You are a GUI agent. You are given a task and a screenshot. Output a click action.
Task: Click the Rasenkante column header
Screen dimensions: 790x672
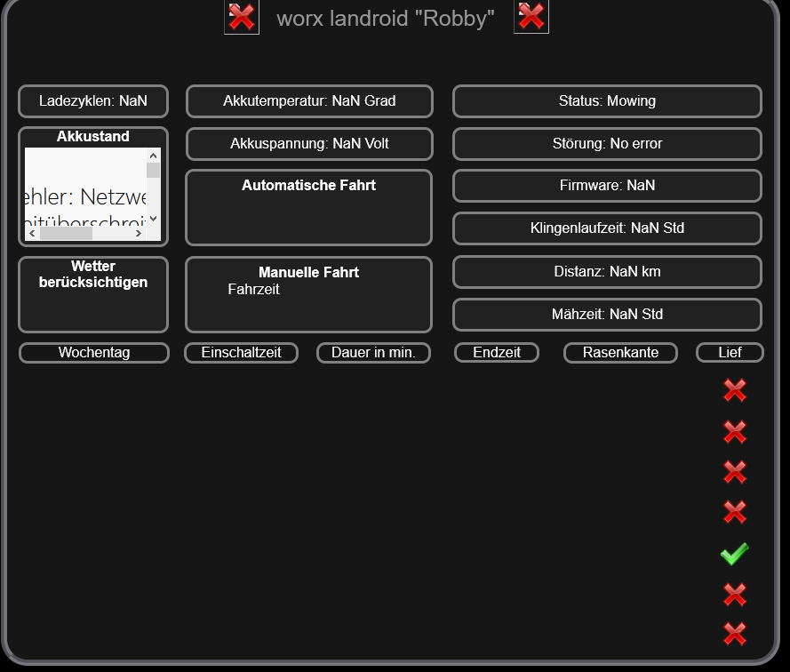click(620, 352)
